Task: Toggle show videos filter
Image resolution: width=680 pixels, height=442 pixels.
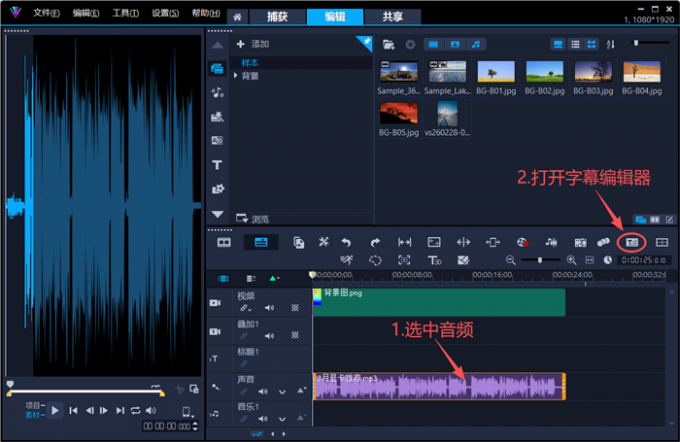Action: [x=433, y=44]
